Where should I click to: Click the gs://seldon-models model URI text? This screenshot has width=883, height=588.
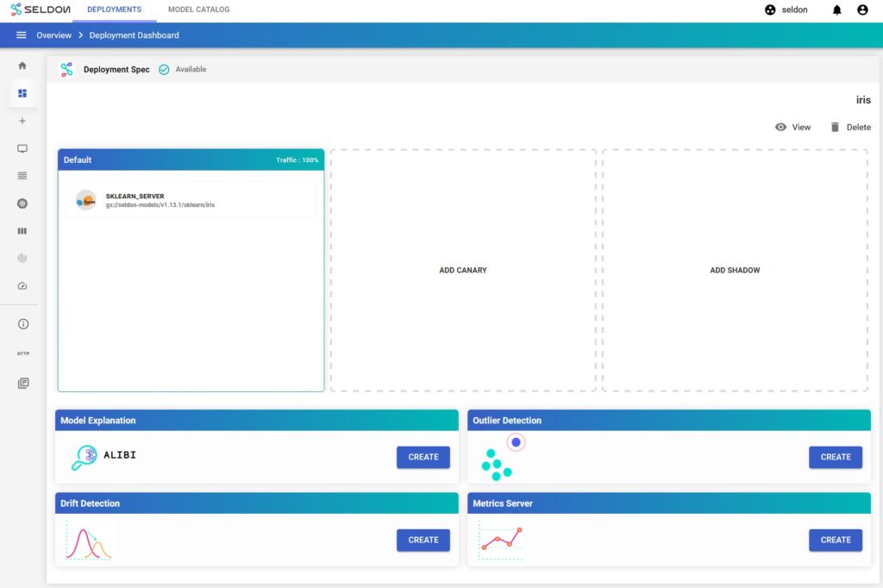coord(160,205)
